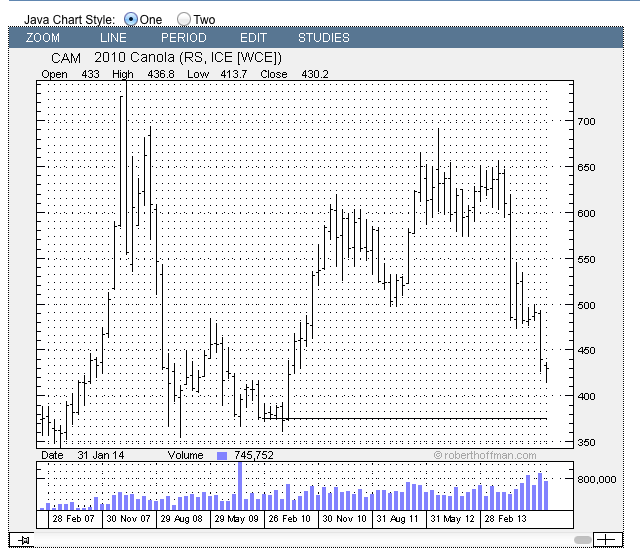Click the Close value 430.2
The height and width of the screenshot is (552, 640).
point(315,74)
